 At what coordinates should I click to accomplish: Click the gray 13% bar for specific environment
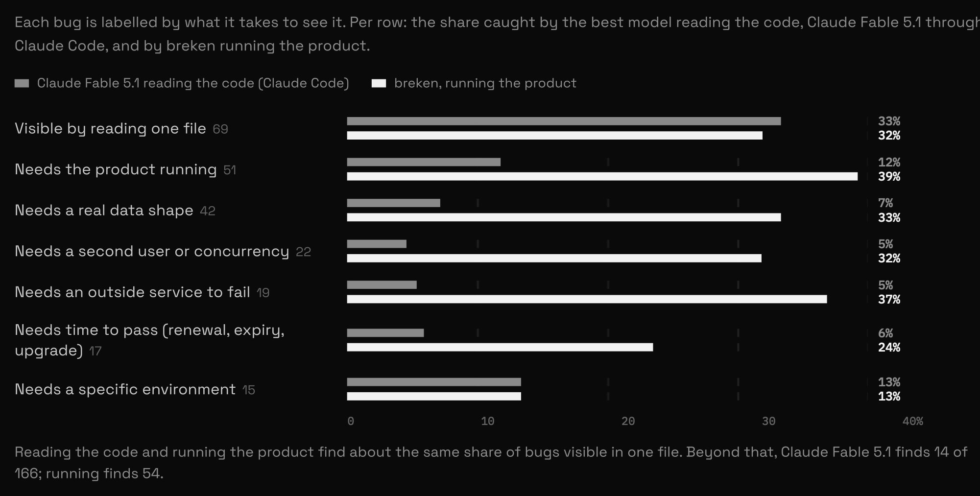click(434, 382)
